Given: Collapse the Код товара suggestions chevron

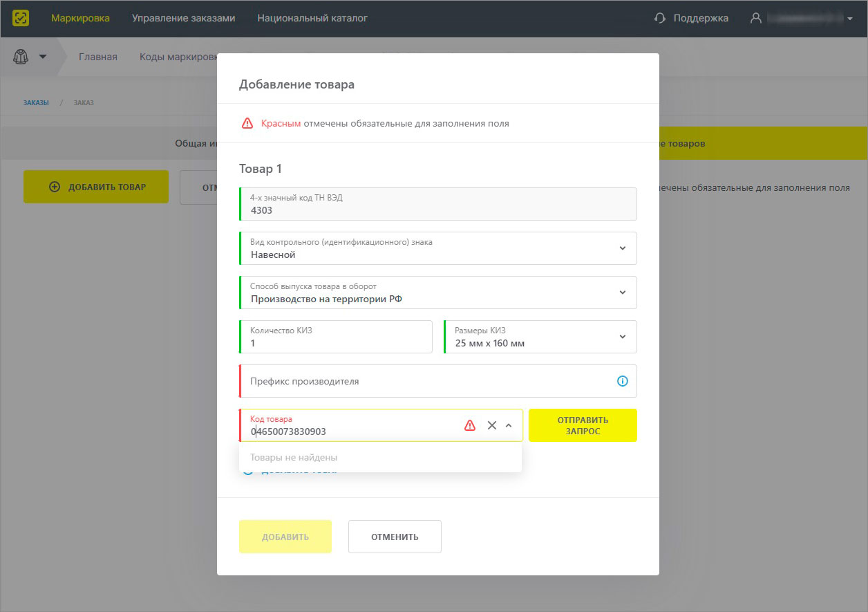Looking at the screenshot, I should 509,425.
